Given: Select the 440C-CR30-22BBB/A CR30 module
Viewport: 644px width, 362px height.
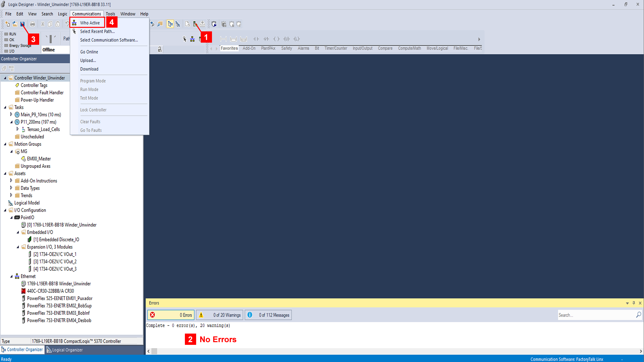Looking at the screenshot, I should point(50,291).
